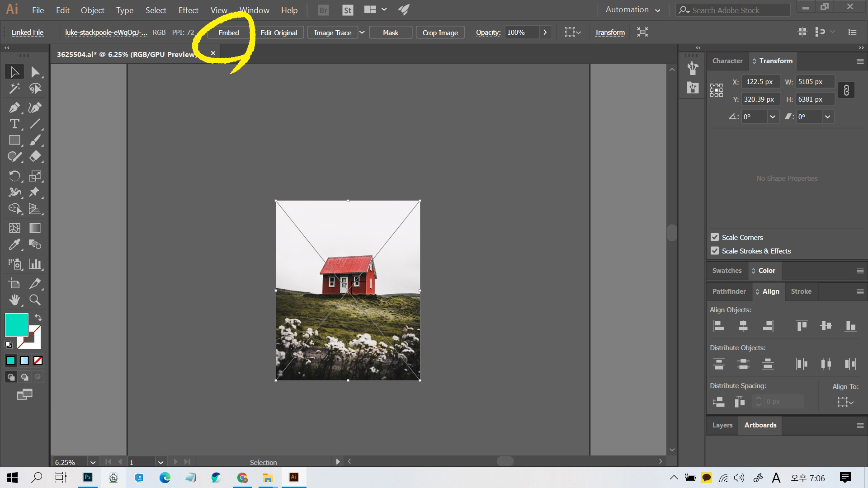Image resolution: width=868 pixels, height=488 pixels.
Task: Select the Type tool
Action: pos(14,124)
